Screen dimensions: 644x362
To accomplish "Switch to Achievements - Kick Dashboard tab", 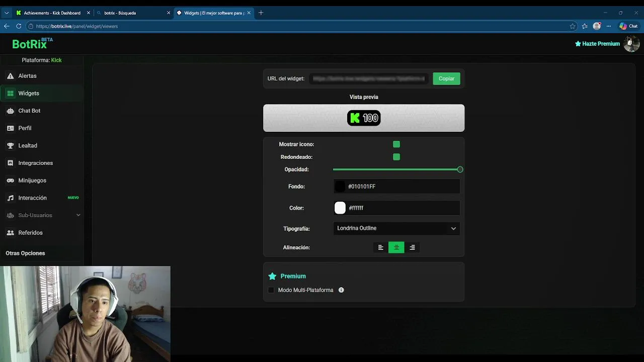I will 52,13.
